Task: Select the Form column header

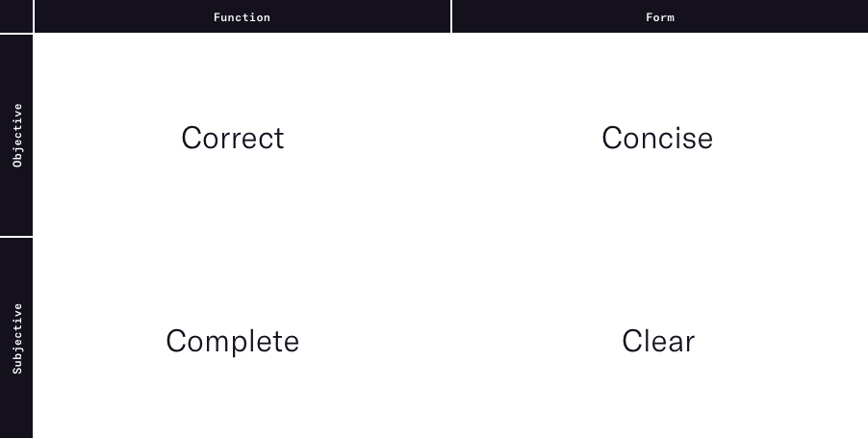Action: 659,16
